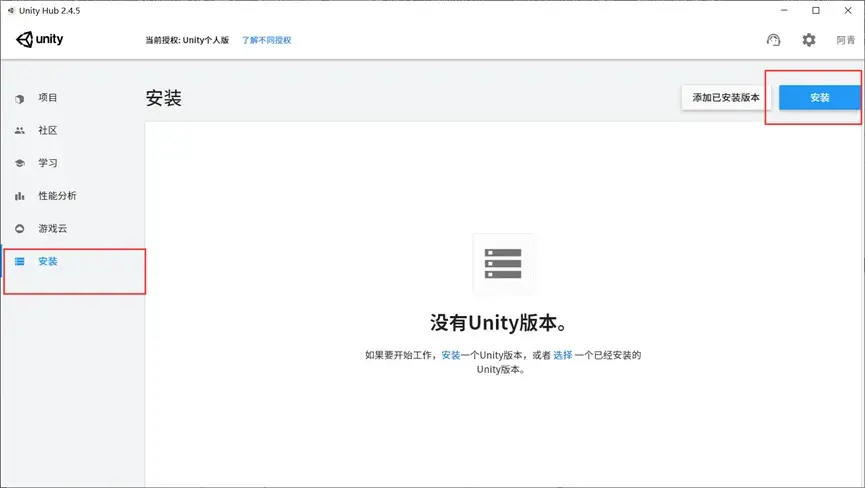Maximize the Unity Hub window
Viewport: 865px width, 488px height.
(x=816, y=10)
